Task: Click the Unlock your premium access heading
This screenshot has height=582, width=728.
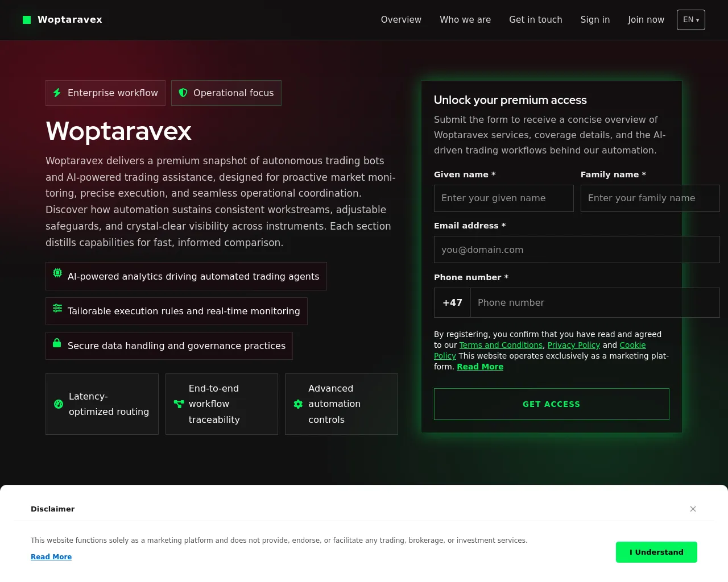Action: (510, 100)
